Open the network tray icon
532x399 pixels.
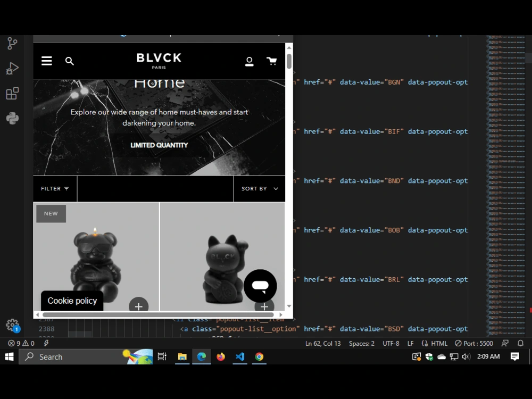click(x=454, y=356)
